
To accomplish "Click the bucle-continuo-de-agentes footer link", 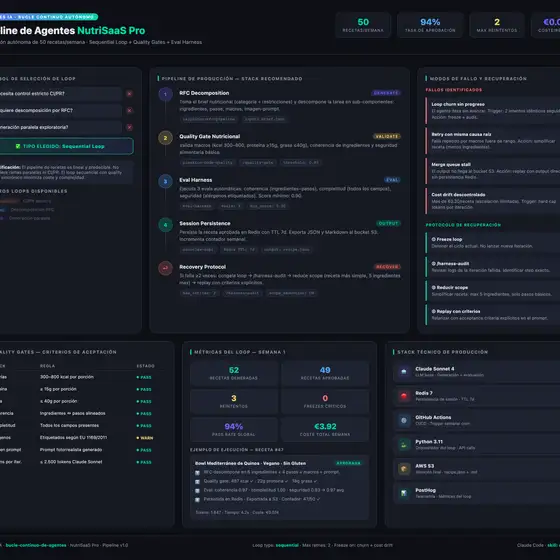I will [x=36, y=545].
